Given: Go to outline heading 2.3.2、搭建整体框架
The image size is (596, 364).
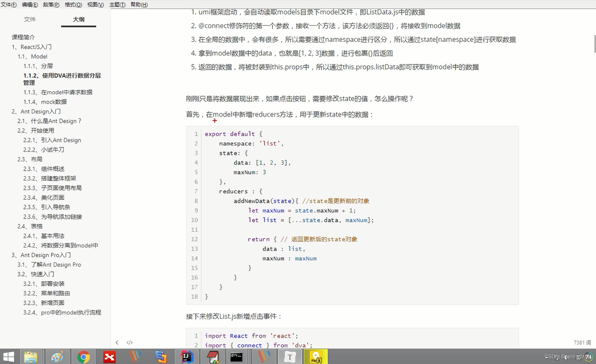Looking at the screenshot, I should 50,178.
